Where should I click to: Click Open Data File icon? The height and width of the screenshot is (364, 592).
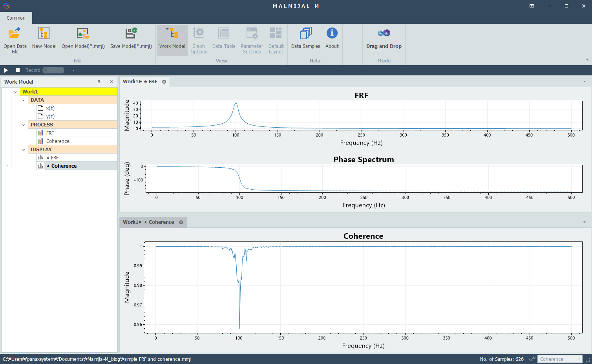tap(15, 33)
